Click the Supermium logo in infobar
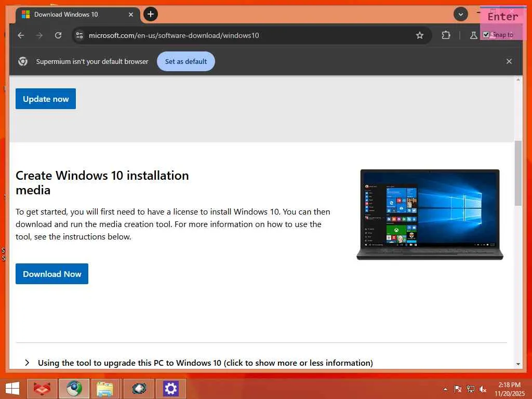 click(x=23, y=61)
